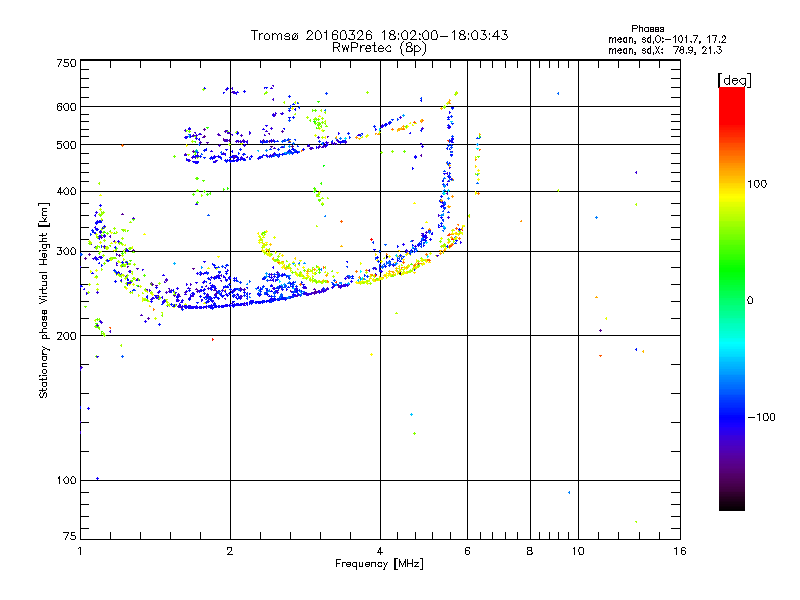Click the '2' x-axis tick label

click(230, 551)
